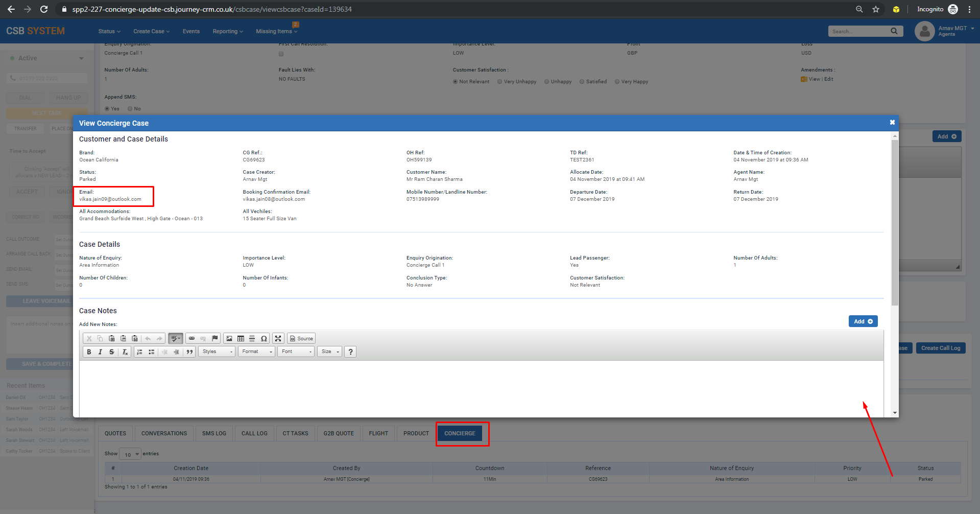Select Unhappy customer satisfaction

(x=546, y=82)
